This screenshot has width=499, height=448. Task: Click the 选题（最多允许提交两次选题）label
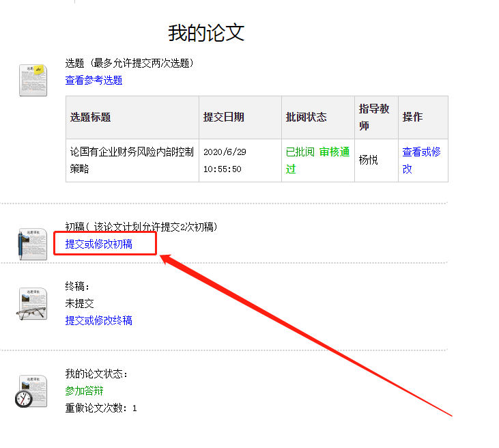point(129,63)
